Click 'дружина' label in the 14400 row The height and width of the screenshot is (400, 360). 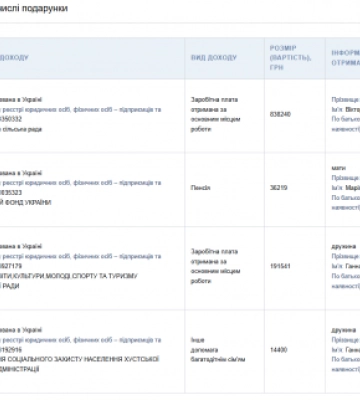pos(343,330)
